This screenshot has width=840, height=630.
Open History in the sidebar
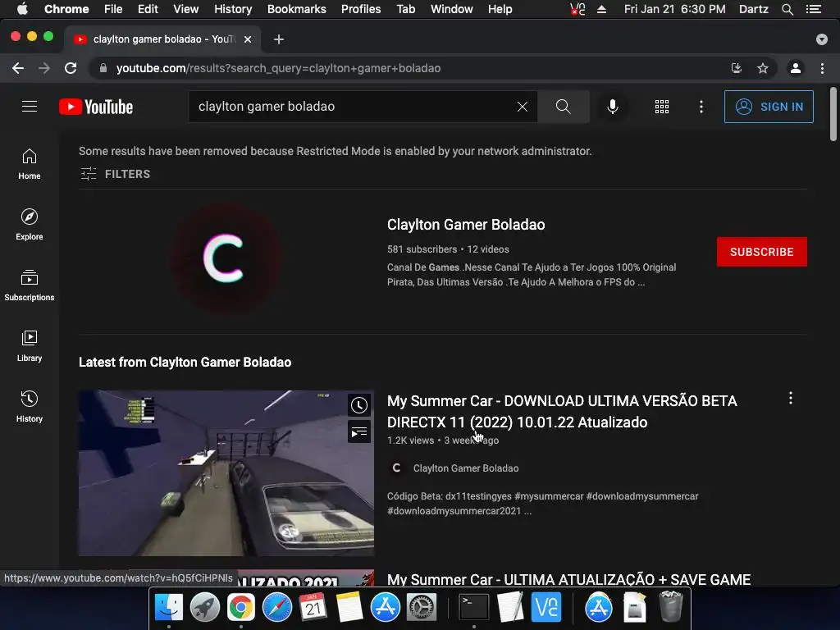pyautogui.click(x=30, y=407)
